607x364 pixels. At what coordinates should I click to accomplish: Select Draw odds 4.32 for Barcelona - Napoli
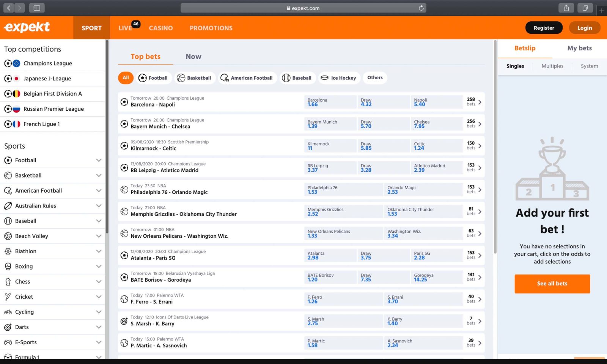(383, 102)
